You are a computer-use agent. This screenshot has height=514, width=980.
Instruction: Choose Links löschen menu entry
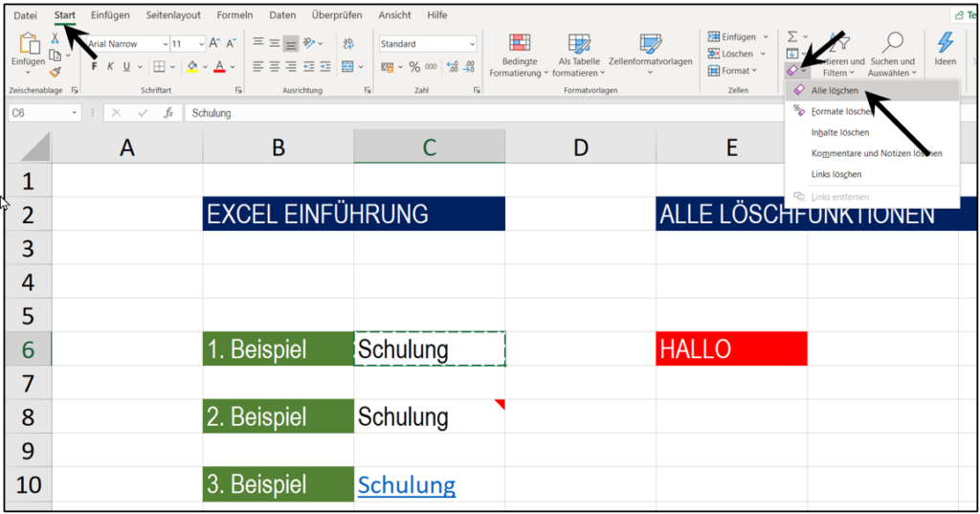coord(872,174)
